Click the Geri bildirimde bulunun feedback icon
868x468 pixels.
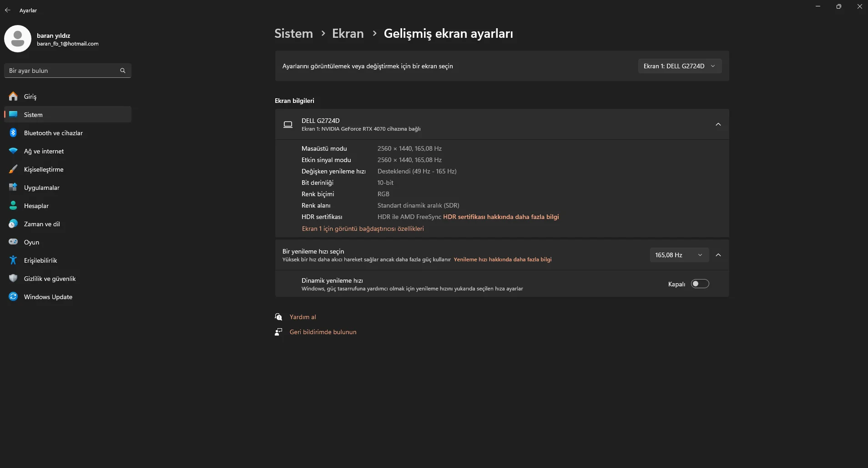278,332
